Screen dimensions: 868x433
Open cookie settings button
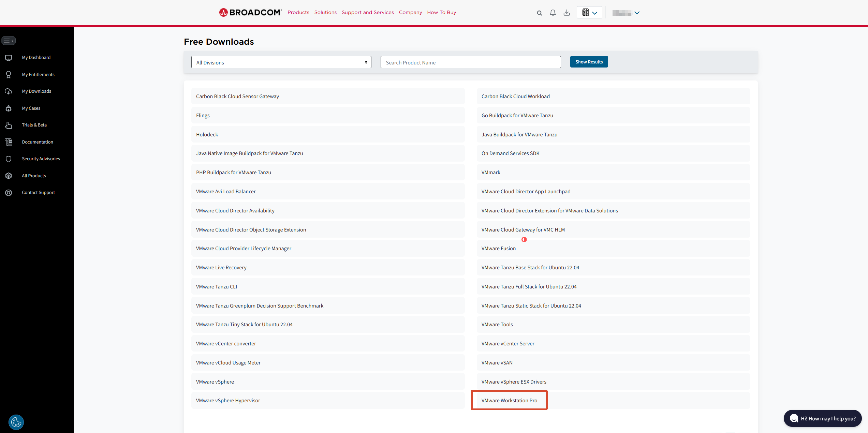pyautogui.click(x=16, y=422)
